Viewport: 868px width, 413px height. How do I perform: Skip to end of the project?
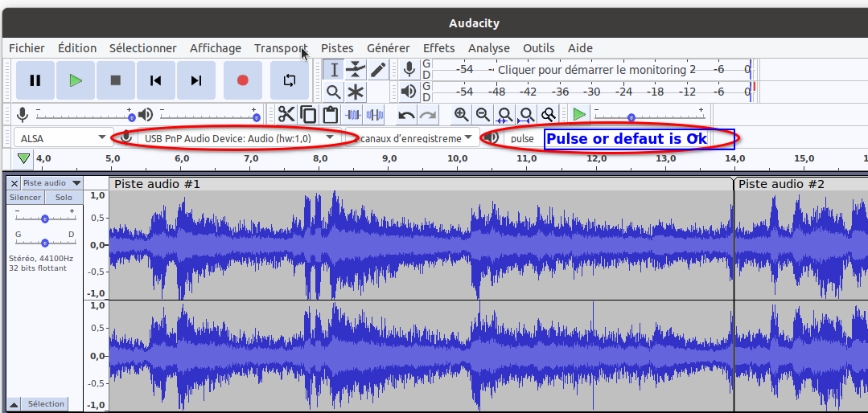196,80
